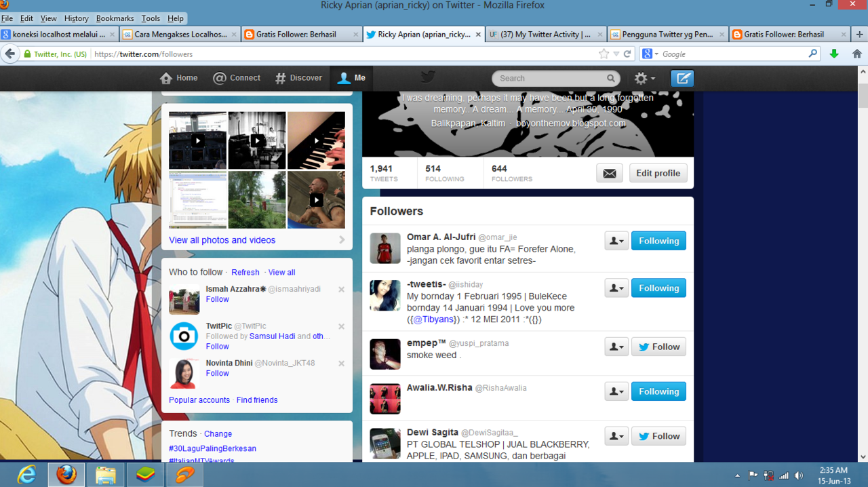Image resolution: width=868 pixels, height=487 pixels.
Task: Click the compose new tweet icon
Action: pyautogui.click(x=682, y=79)
